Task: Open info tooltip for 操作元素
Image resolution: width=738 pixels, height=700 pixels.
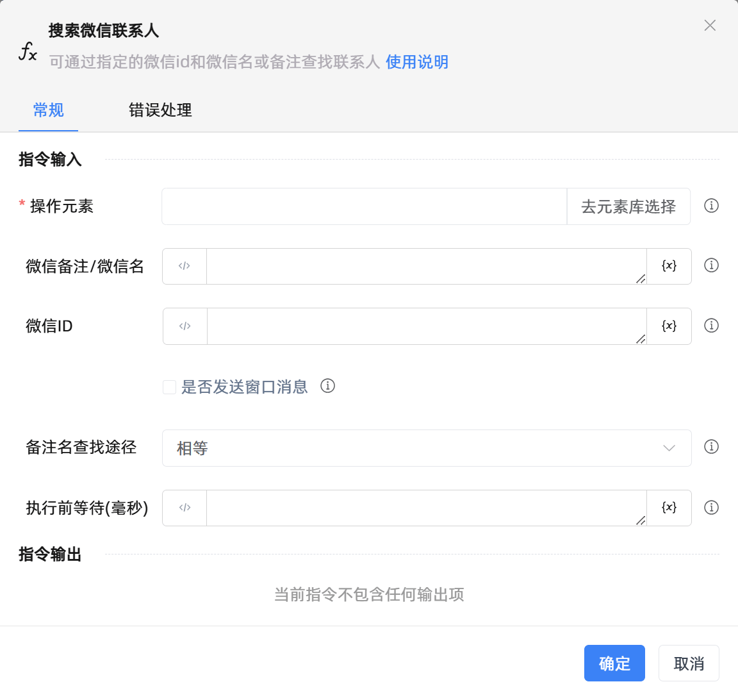Action: tap(711, 206)
